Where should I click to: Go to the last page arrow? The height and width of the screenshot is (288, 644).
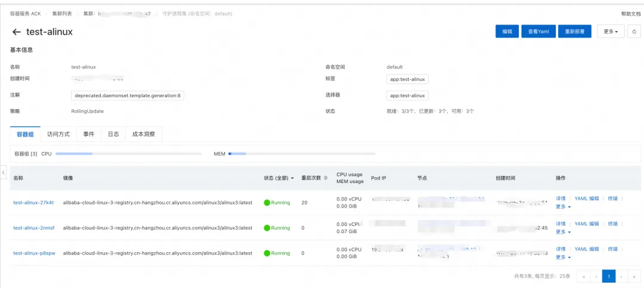click(x=634, y=277)
